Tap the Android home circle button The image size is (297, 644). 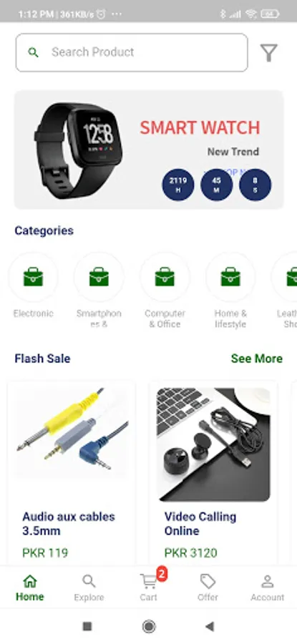149,626
